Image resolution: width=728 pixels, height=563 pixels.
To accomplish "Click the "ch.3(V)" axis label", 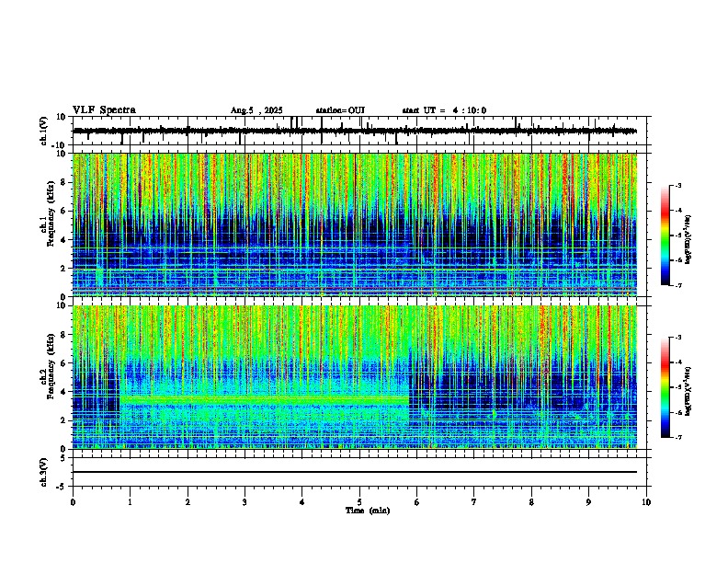I will [x=44, y=472].
